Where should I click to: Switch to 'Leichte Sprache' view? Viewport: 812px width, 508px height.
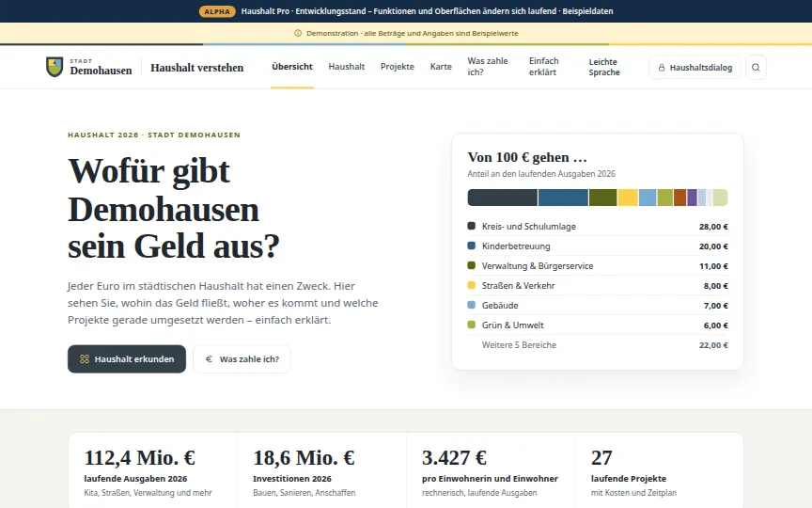(x=604, y=68)
